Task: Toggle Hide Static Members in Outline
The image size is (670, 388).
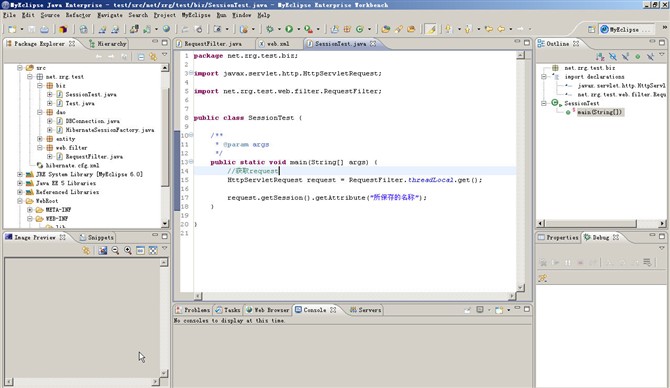Action: pyautogui.click(x=625, y=56)
